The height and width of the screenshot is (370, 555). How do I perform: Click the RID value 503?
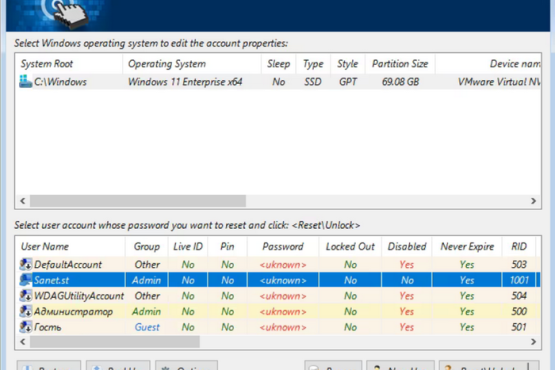pyautogui.click(x=519, y=264)
